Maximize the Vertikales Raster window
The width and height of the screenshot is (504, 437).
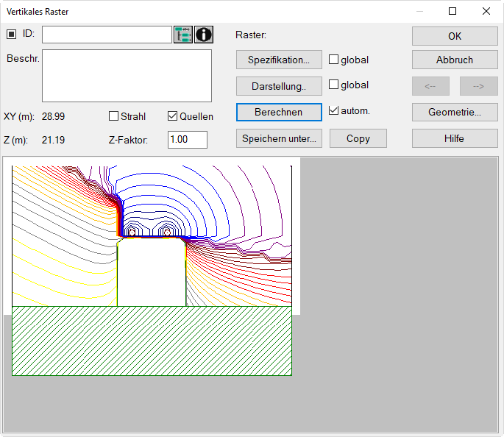452,11
